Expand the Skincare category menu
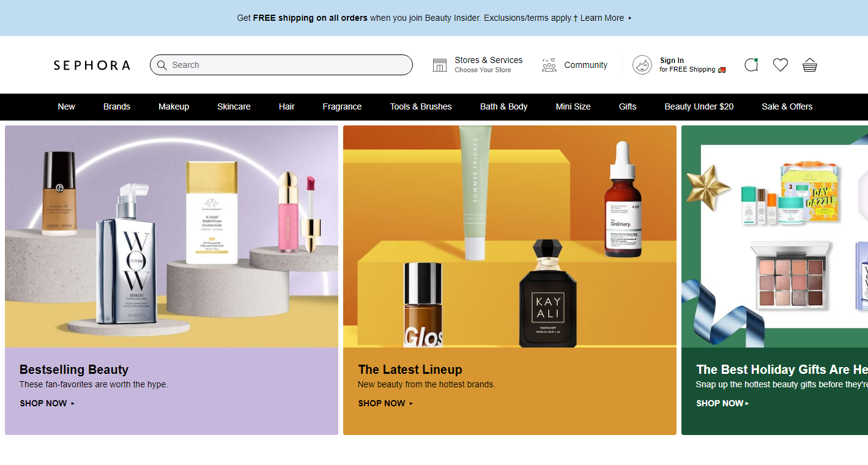868x465 pixels. tap(234, 106)
